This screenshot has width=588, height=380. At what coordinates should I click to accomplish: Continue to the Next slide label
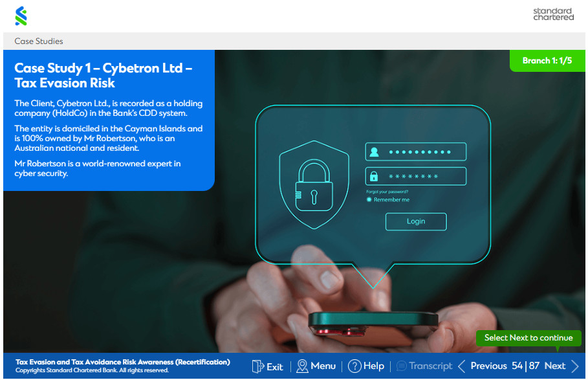[555, 366]
